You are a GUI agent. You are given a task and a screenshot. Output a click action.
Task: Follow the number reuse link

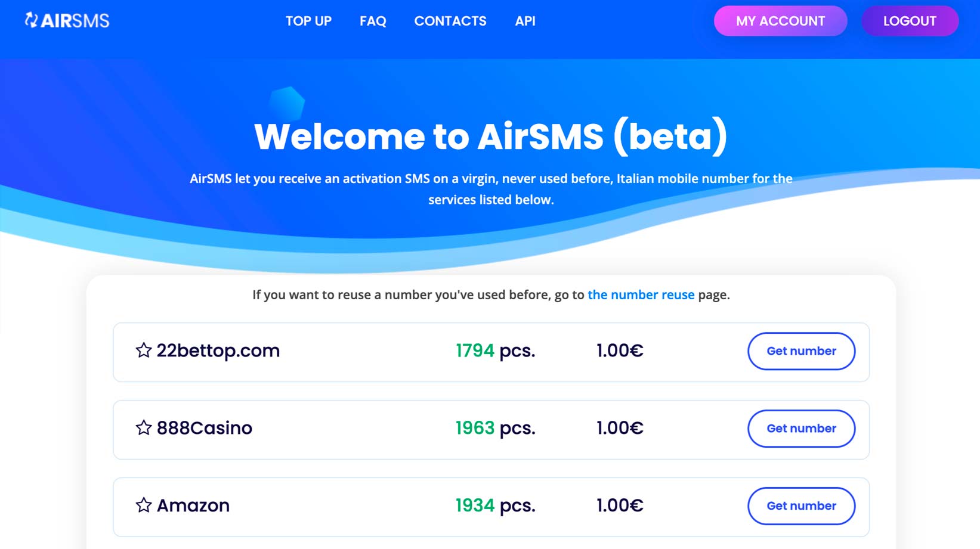(x=641, y=294)
